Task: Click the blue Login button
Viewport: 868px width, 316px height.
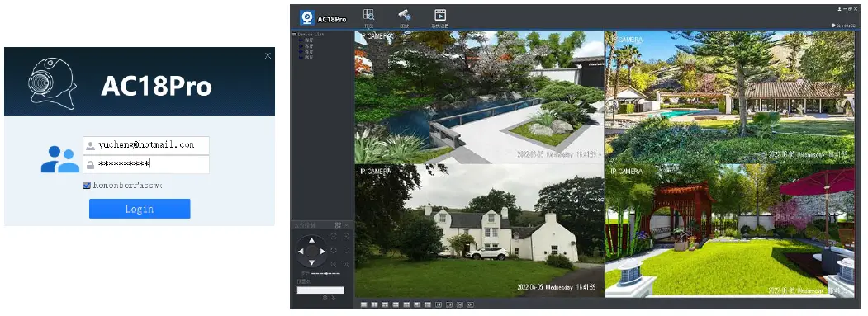Action: pyautogui.click(x=140, y=209)
